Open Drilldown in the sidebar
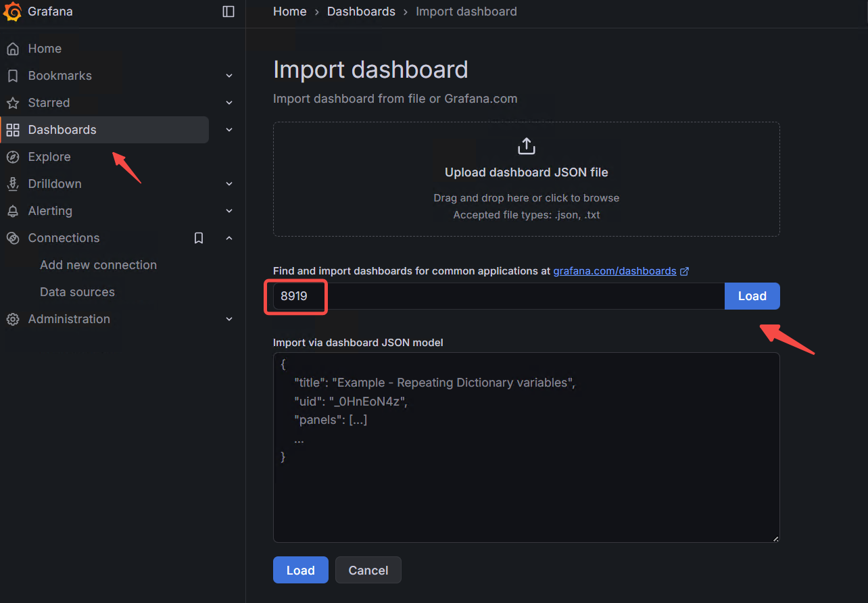The height and width of the screenshot is (603, 868). (x=55, y=184)
